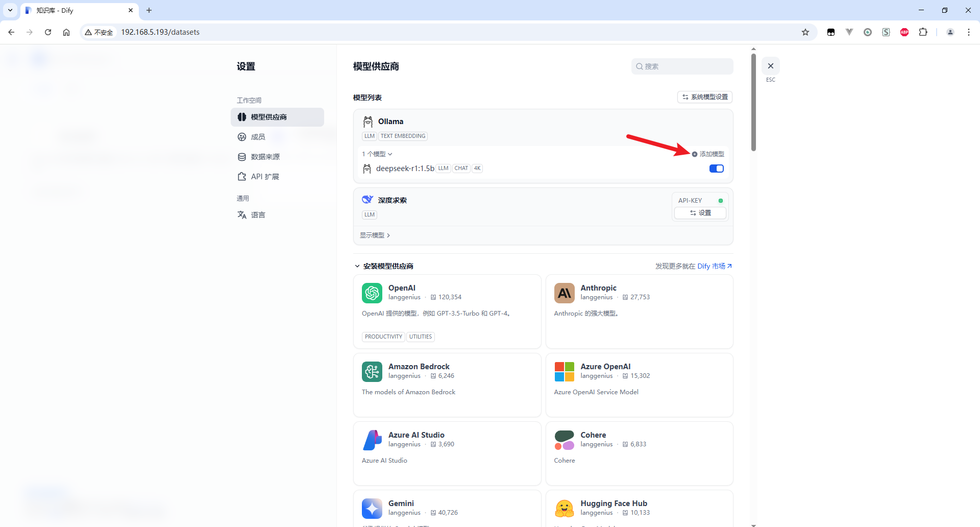Go to browser home page icon

(x=66, y=32)
